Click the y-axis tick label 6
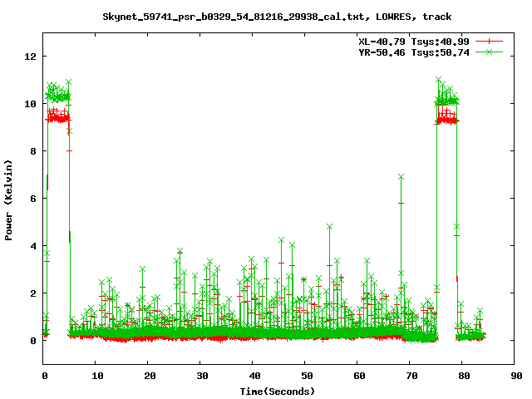Image resolution: width=532 pixels, height=399 pixels. click(33, 199)
